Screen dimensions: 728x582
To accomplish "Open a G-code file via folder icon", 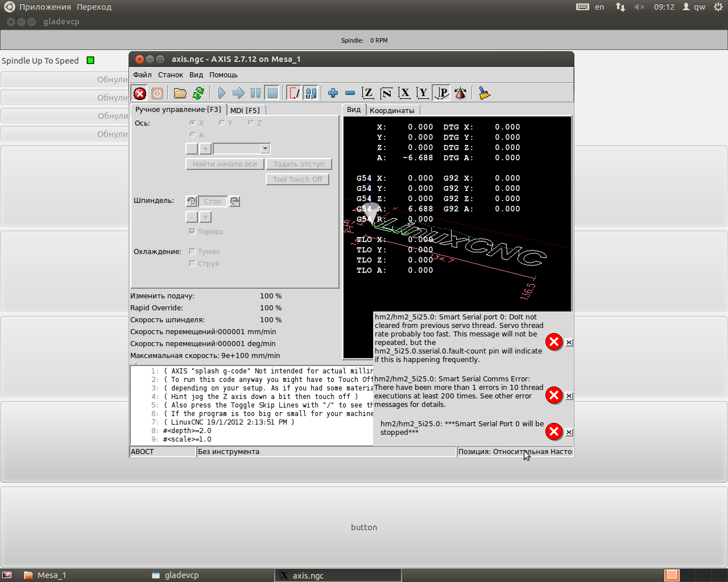I will coord(180,93).
